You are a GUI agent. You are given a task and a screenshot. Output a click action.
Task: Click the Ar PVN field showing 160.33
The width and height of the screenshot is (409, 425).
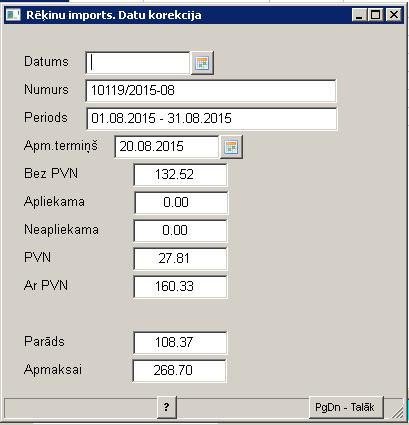[180, 287]
